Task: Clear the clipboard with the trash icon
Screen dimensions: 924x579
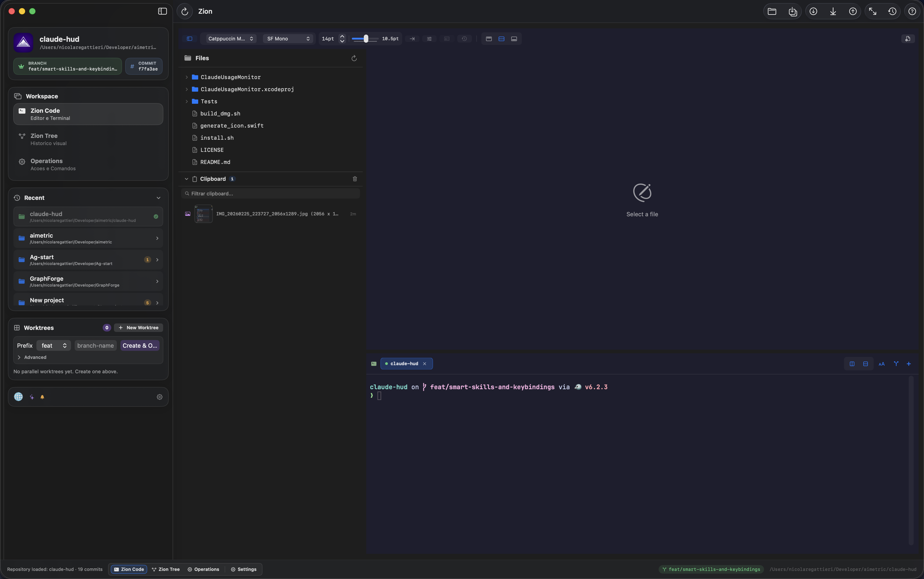Action: pyautogui.click(x=354, y=179)
